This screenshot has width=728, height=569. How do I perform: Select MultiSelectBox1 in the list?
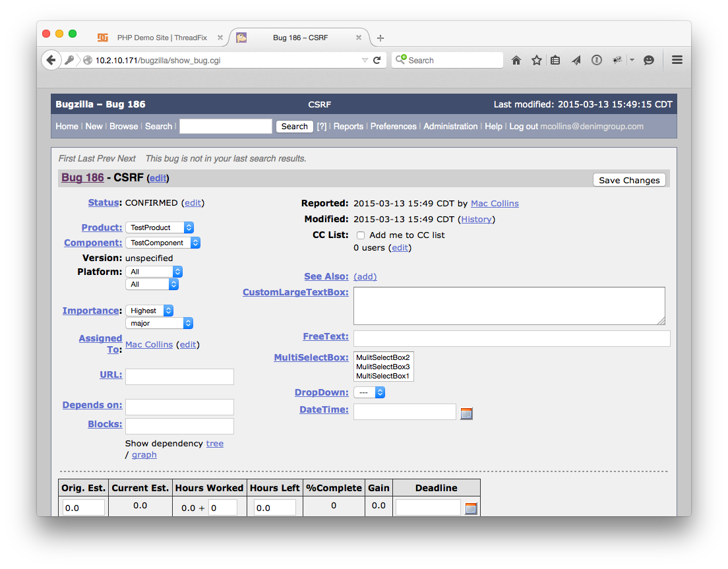pyautogui.click(x=383, y=376)
